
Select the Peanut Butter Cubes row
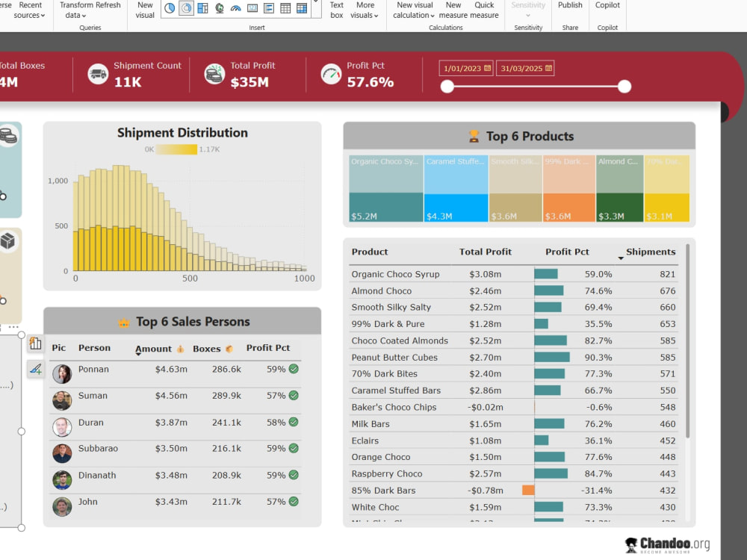[513, 357]
